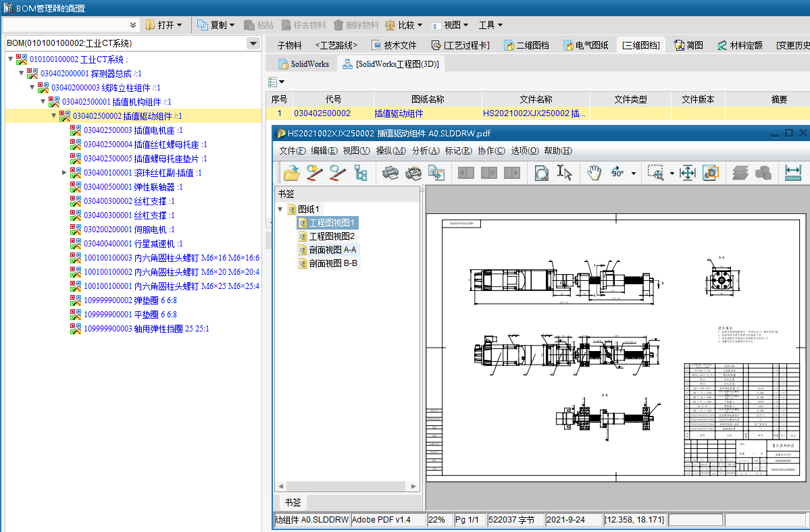Image resolution: width=810 pixels, height=532 pixels.
Task: Click the 打开 button
Action: (x=163, y=25)
